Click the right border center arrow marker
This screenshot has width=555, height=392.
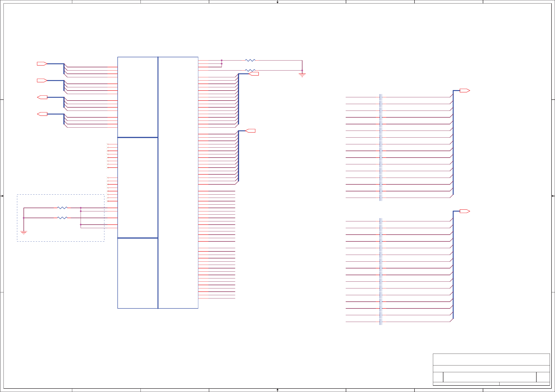pyautogui.click(x=553, y=196)
